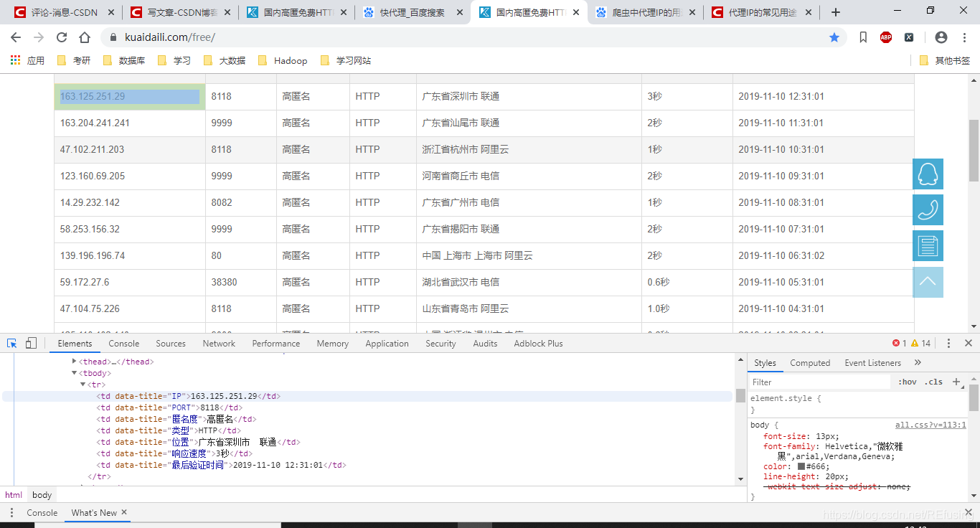The width and height of the screenshot is (980, 528).
Task: Click the browser forward arrow
Action: click(39, 37)
